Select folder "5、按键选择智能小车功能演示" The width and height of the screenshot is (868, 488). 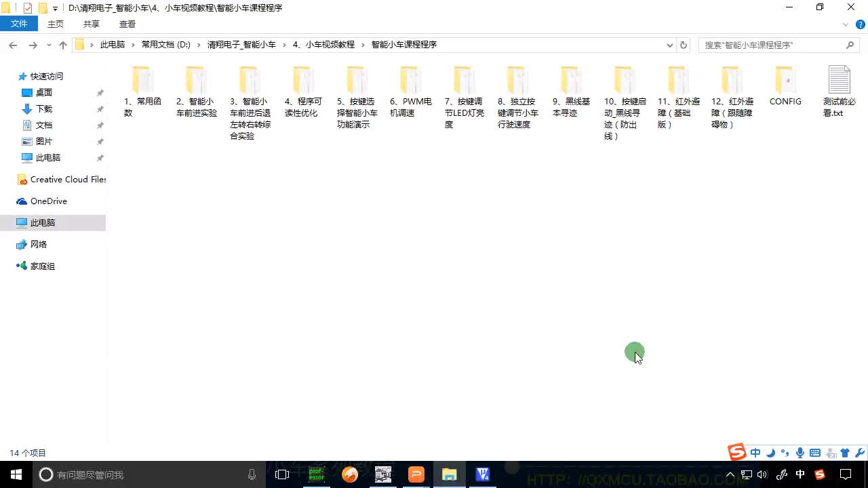point(357,98)
